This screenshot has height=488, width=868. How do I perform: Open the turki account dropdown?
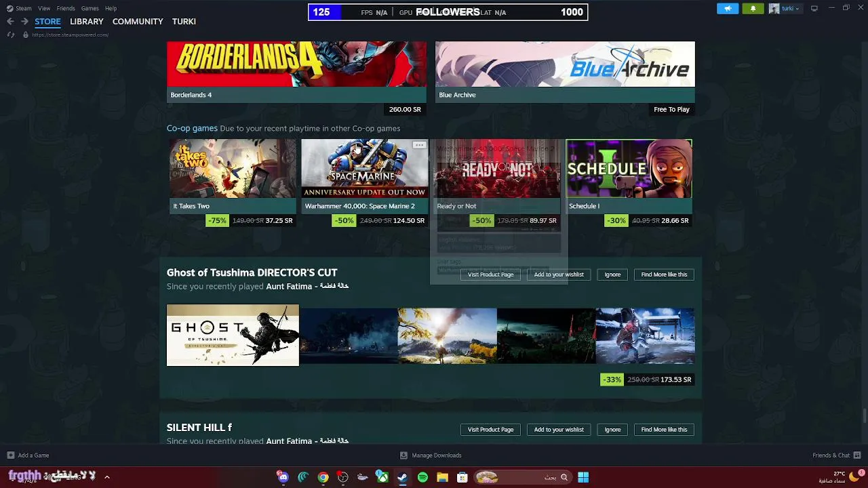pos(785,9)
